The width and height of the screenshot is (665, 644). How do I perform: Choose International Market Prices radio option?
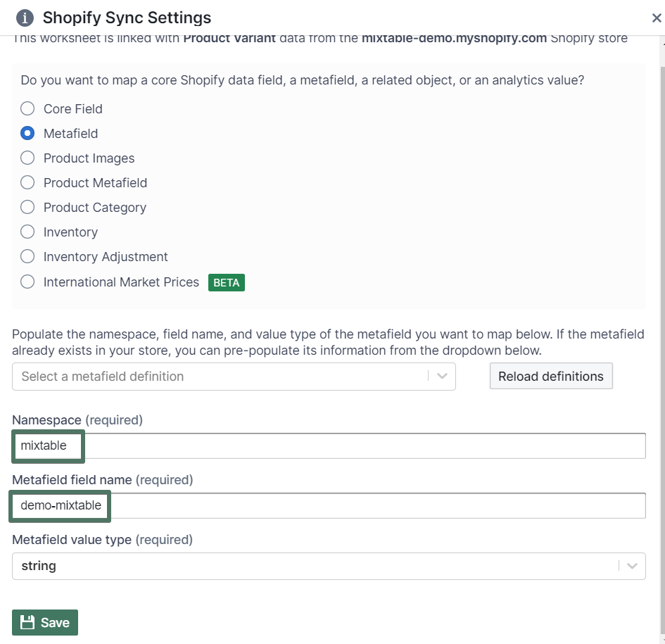pos(27,282)
